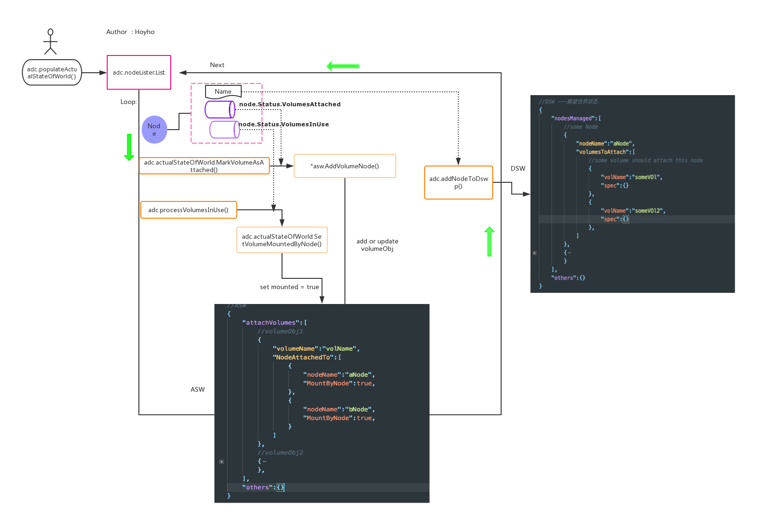
Task: Select the green up arrow beside DSW
Action: pyautogui.click(x=489, y=242)
